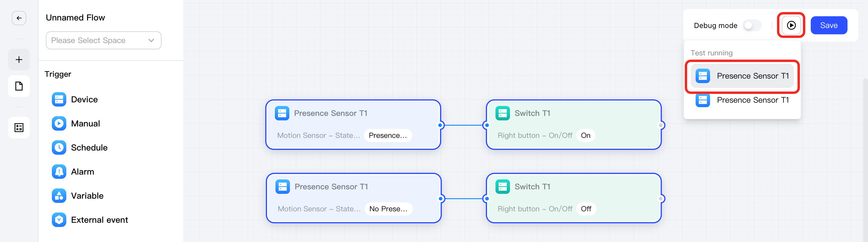Click the External event label
The image size is (868, 242).
coord(99,220)
